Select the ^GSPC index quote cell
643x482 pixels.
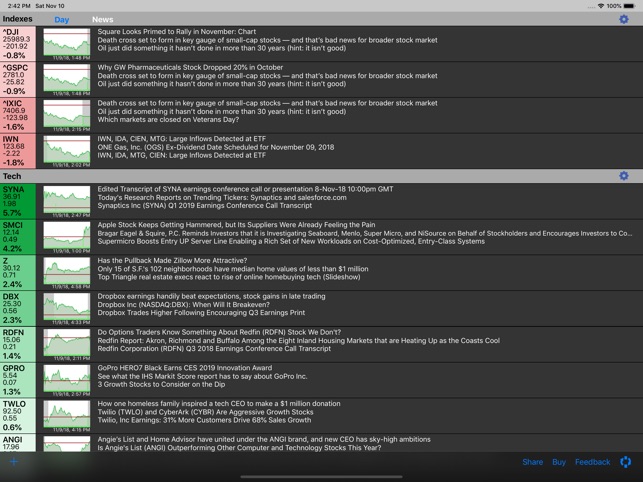[18, 80]
